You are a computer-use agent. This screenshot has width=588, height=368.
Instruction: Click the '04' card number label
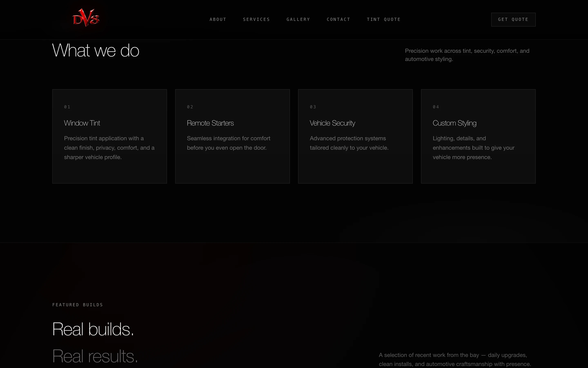point(436,107)
